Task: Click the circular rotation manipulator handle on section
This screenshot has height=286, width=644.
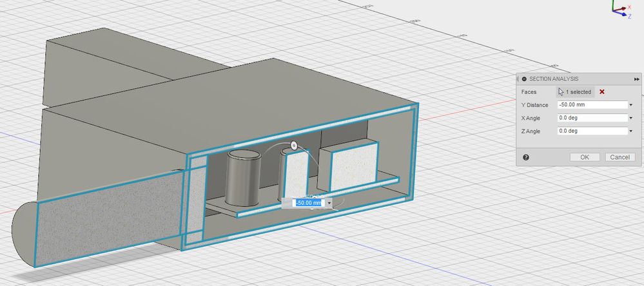Action: coord(293,145)
